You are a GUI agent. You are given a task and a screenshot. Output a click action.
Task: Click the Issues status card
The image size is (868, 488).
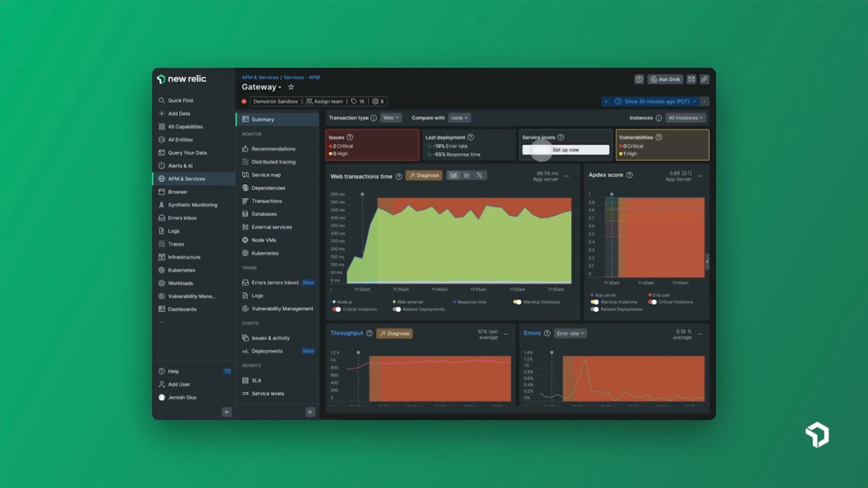(372, 145)
